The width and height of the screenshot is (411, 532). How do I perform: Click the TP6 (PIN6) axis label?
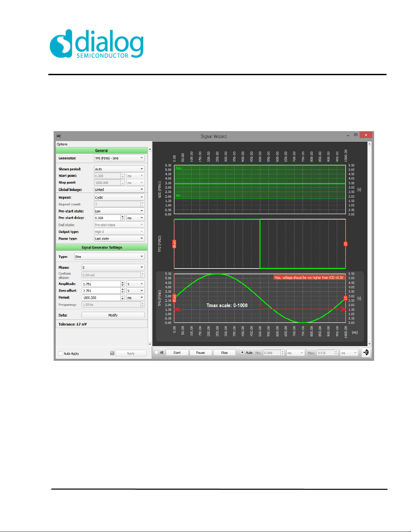point(160,298)
